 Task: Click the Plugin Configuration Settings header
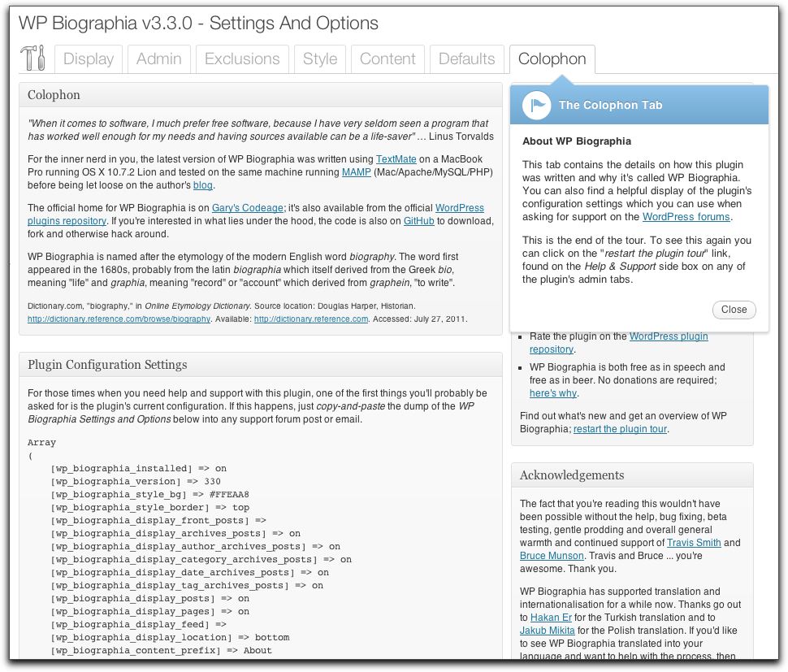(x=107, y=365)
